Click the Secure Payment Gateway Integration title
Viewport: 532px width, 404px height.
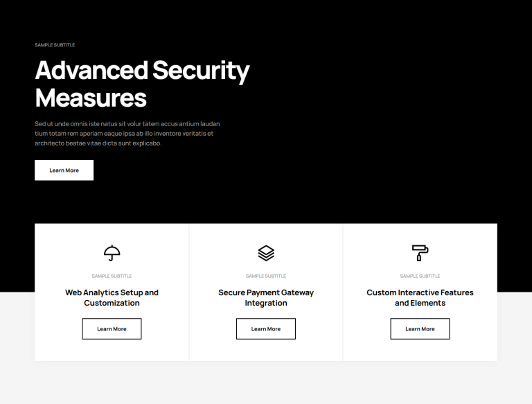tap(266, 298)
